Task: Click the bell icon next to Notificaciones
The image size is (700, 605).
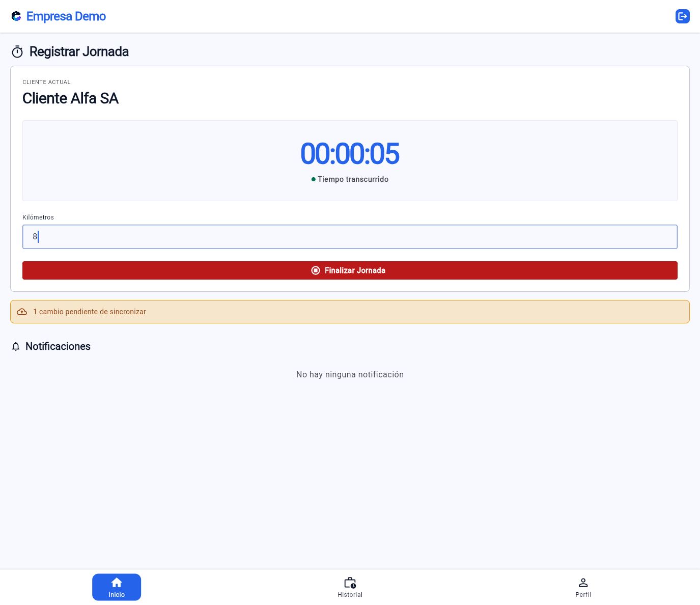Action: (16, 347)
